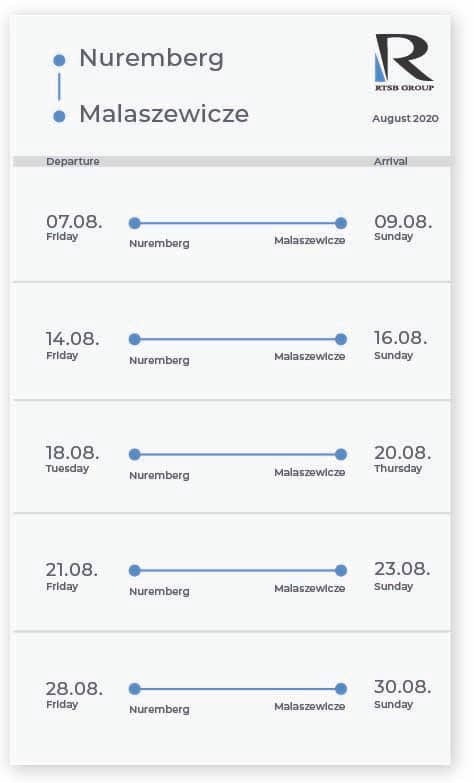Viewport: 474px width, 783px height.
Task: Click the Nuremberg dot on the 14.08. route
Action: [134, 340]
